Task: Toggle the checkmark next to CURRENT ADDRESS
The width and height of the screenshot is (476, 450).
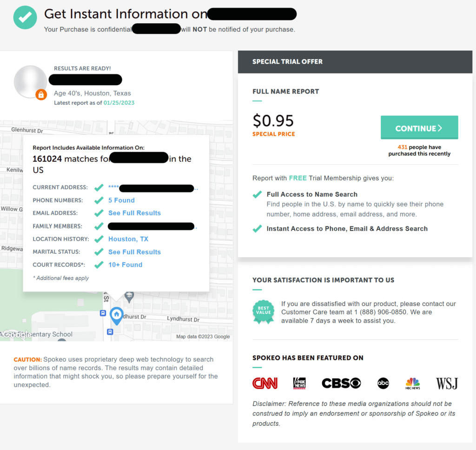Action: click(99, 188)
